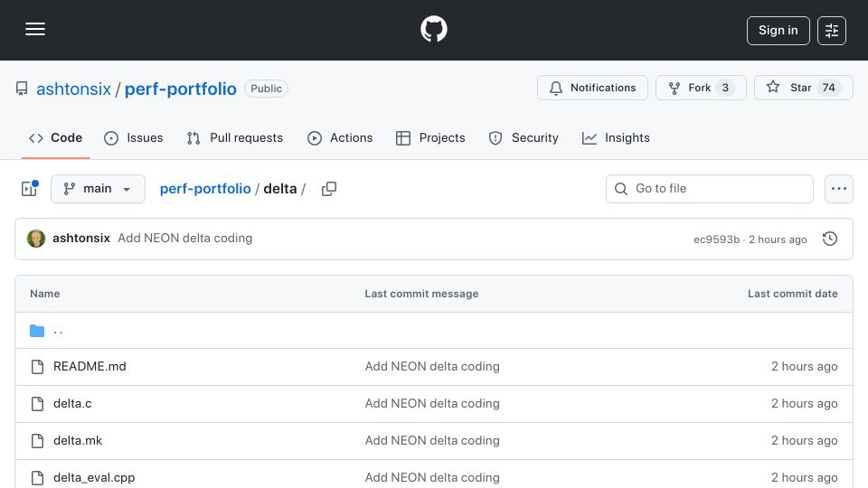Screen dimensions: 868x488
Task: View commit history clock icon
Action: point(830,239)
